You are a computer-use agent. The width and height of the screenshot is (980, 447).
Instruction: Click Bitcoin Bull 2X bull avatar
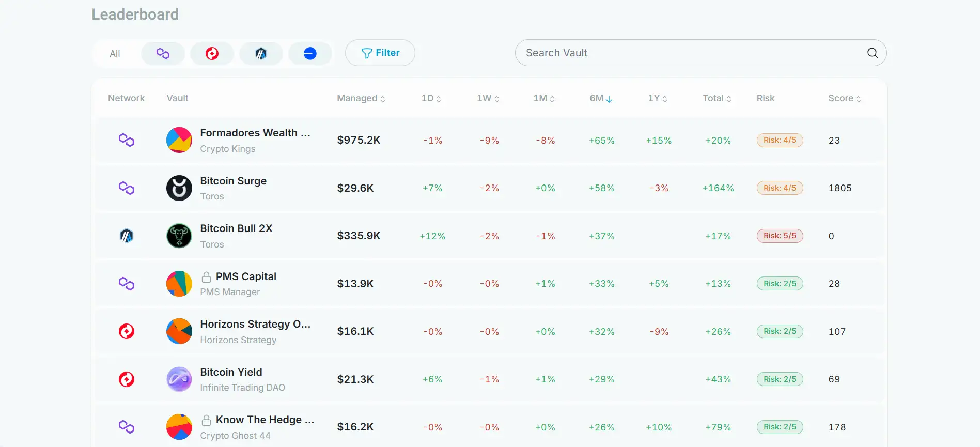click(x=179, y=236)
